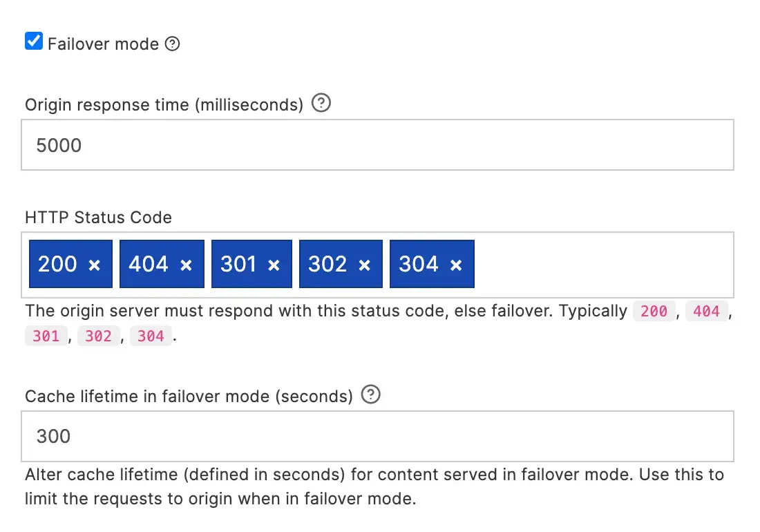Open the Failover mode help icon

[x=173, y=44]
